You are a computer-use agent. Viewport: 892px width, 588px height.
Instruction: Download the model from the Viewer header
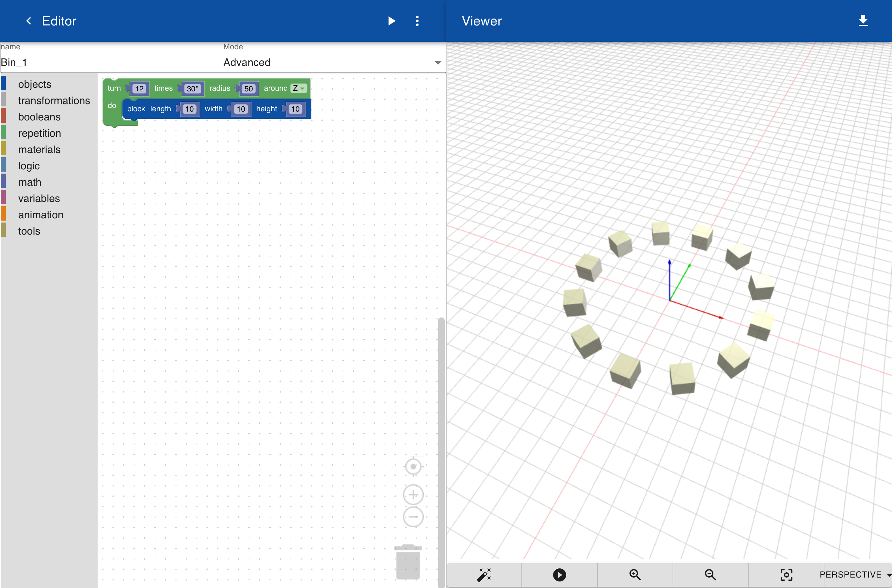[x=863, y=21]
